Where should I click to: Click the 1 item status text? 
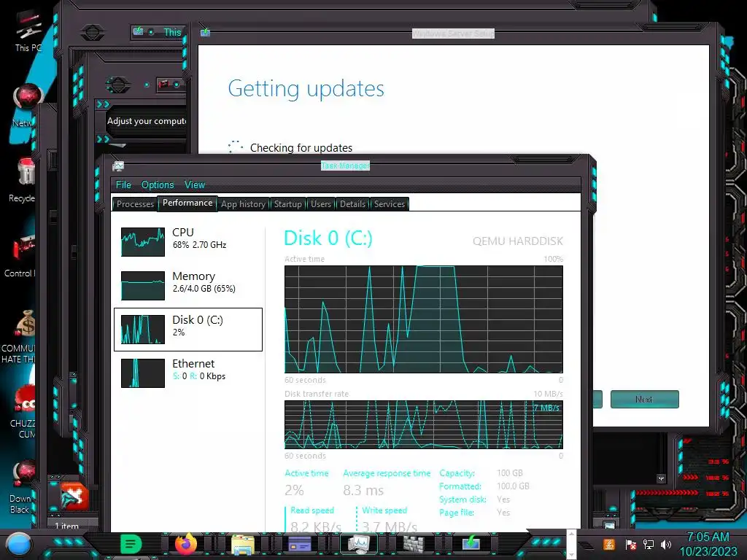tap(66, 526)
